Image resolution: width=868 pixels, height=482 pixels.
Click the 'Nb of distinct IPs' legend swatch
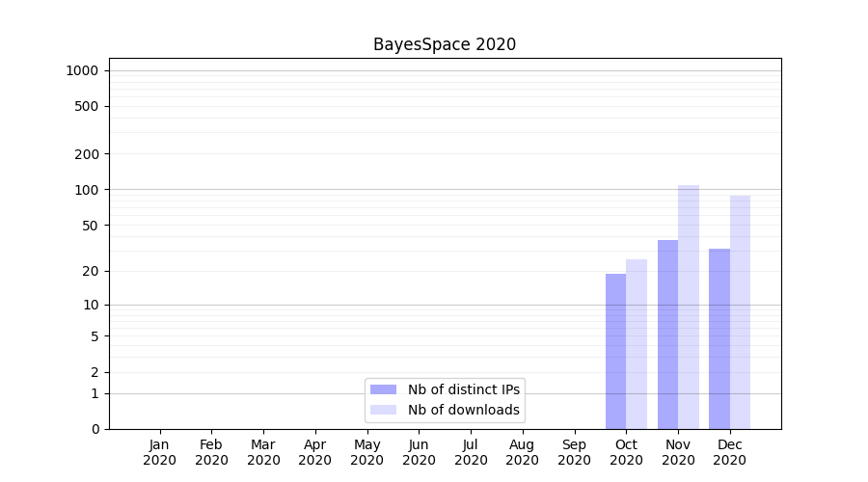tap(383, 389)
